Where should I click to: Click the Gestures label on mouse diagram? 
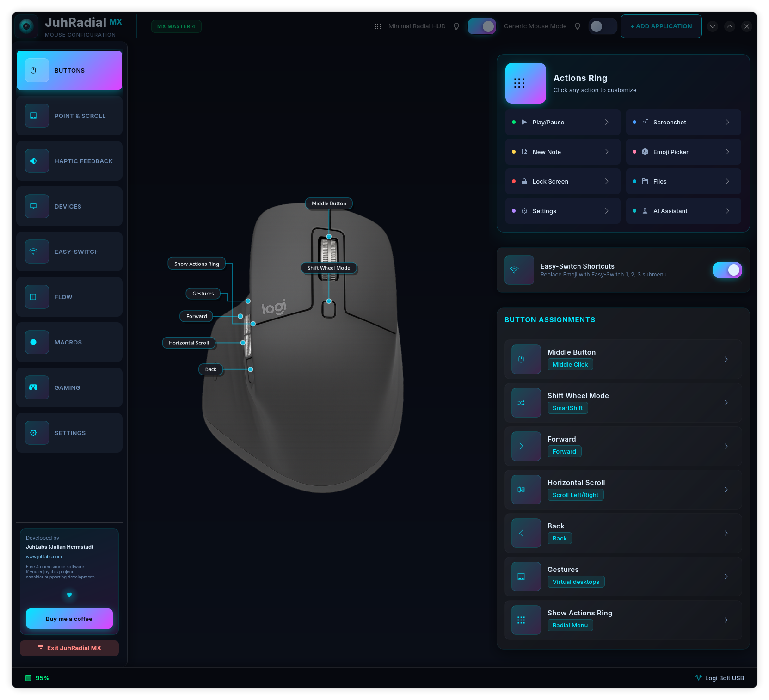coord(203,293)
